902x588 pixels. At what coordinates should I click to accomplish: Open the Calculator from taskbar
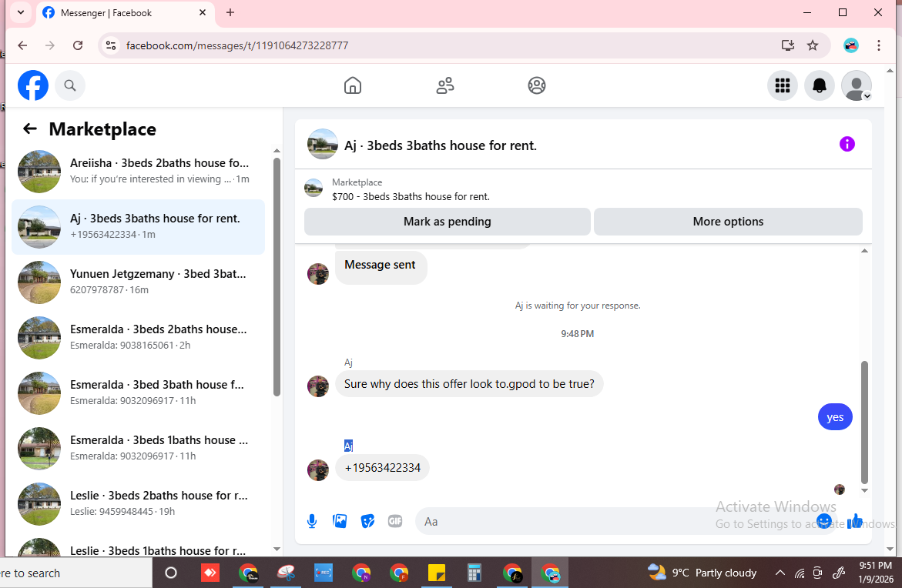pos(474,573)
